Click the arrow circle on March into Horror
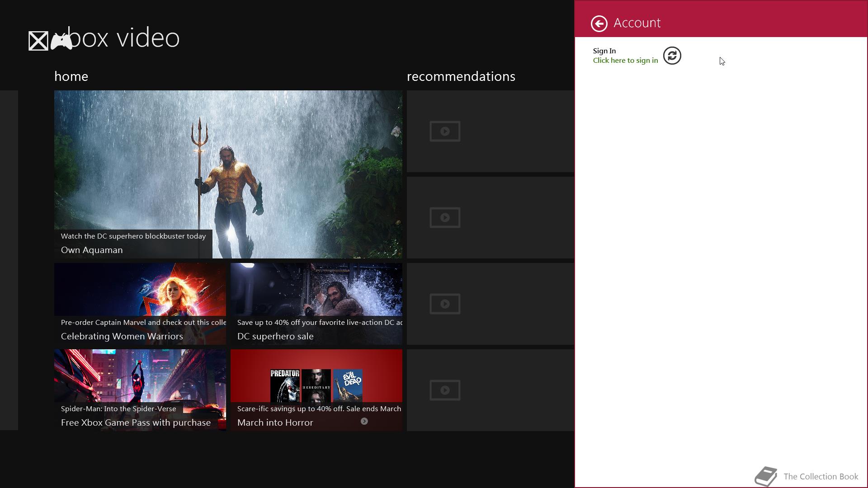868x488 pixels. [x=364, y=421]
